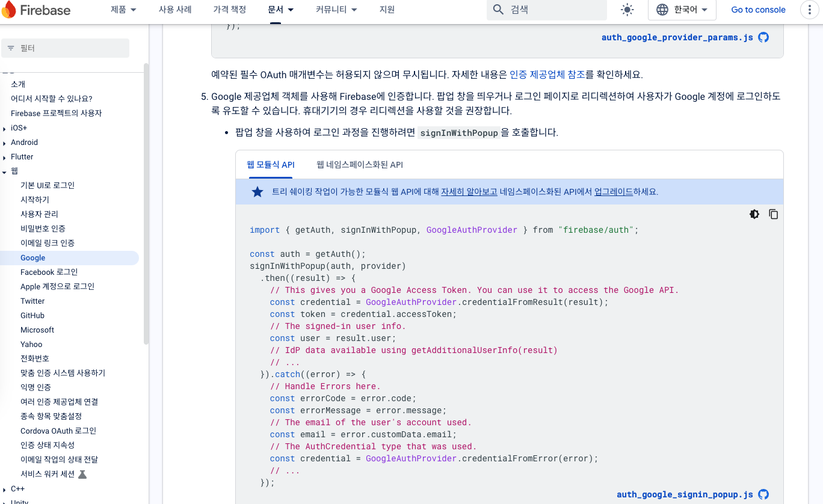Click the search magnifier icon
Screen dimensions: 823x504
click(x=498, y=10)
